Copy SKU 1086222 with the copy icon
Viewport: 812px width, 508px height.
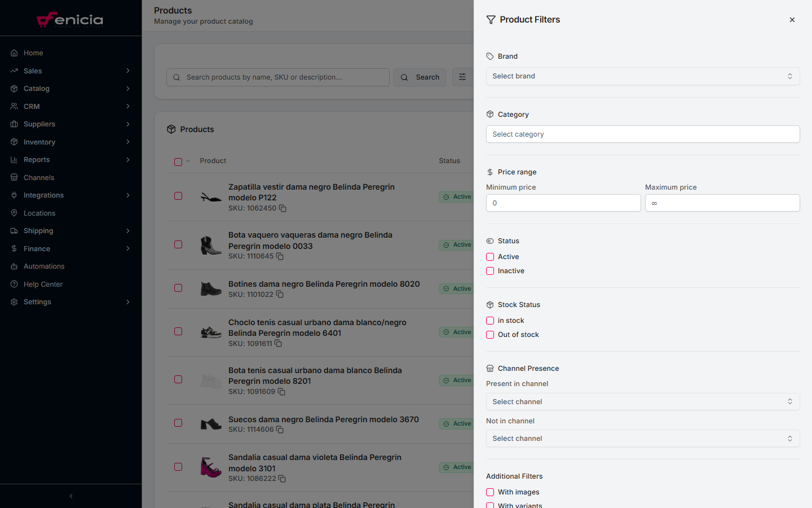(x=282, y=479)
